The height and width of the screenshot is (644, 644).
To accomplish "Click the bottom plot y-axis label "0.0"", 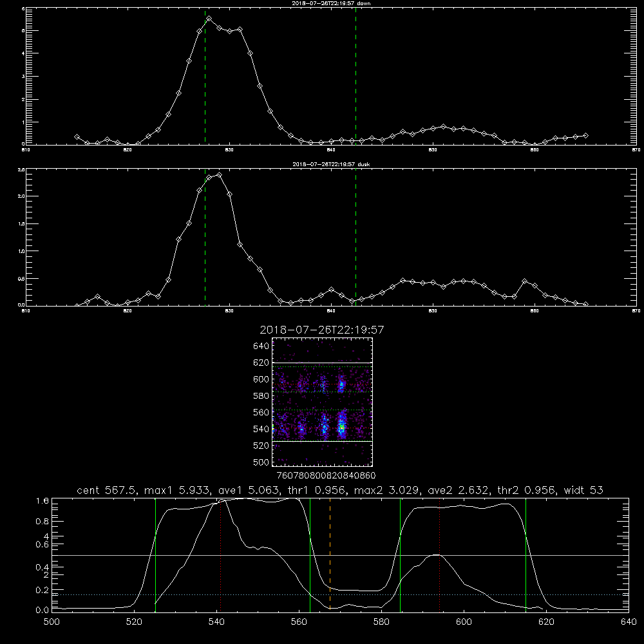I will click(43, 611).
